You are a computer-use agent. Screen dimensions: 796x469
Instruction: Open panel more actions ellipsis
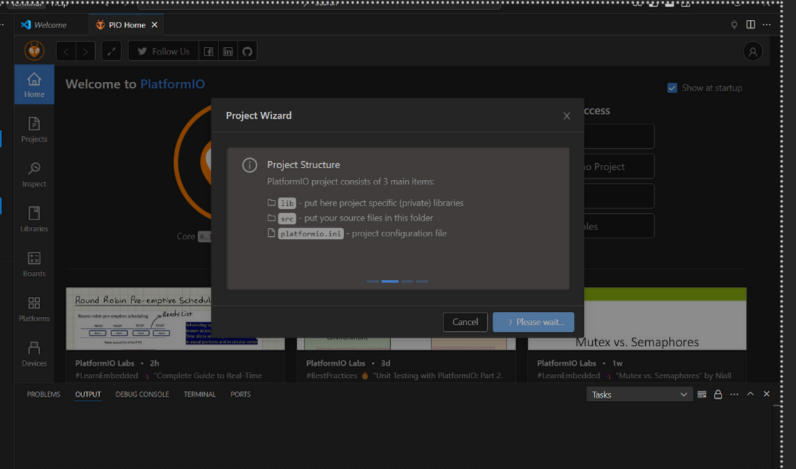(734, 394)
